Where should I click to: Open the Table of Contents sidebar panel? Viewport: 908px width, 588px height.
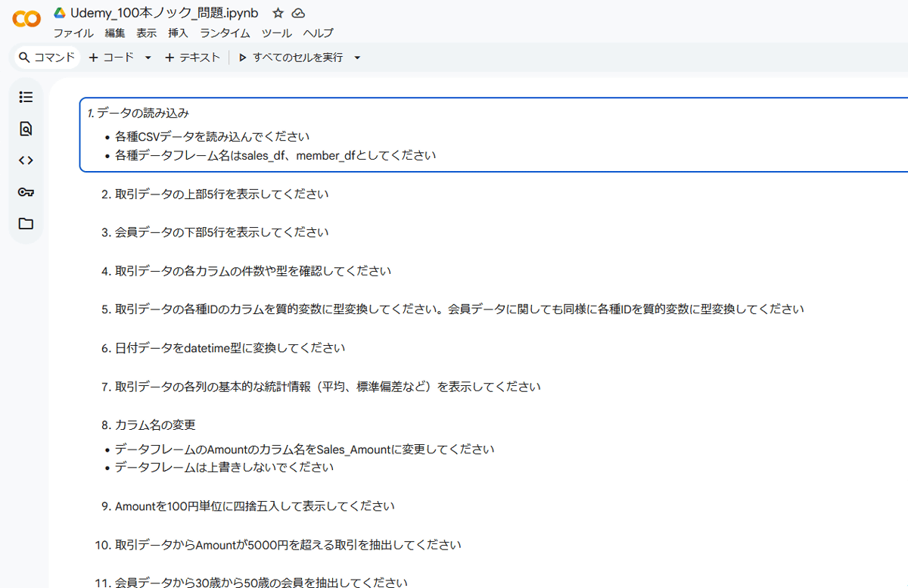pyautogui.click(x=26, y=97)
